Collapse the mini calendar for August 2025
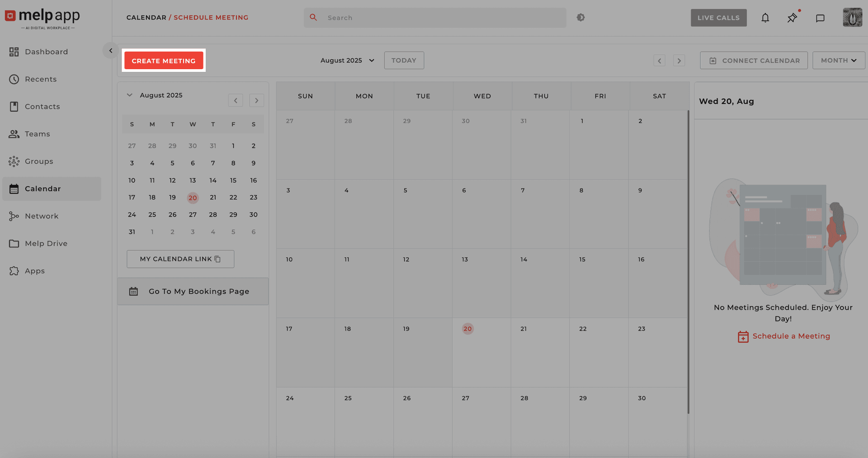This screenshot has width=868, height=458. (130, 95)
